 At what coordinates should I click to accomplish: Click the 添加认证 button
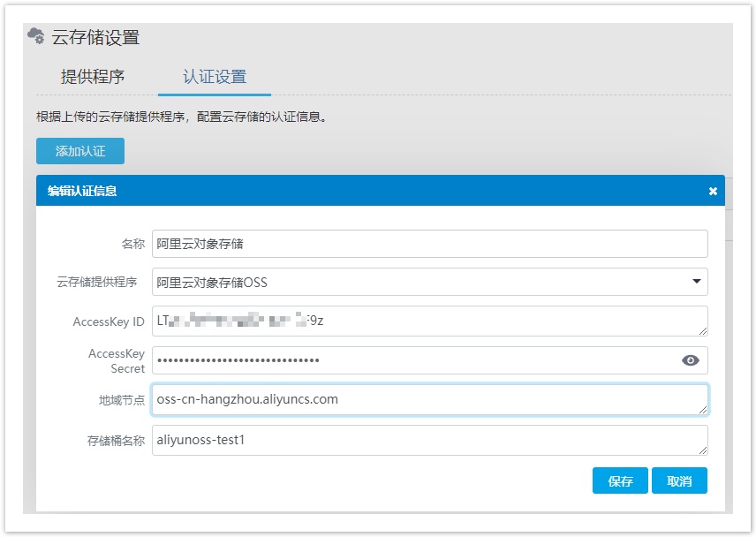pos(80,151)
